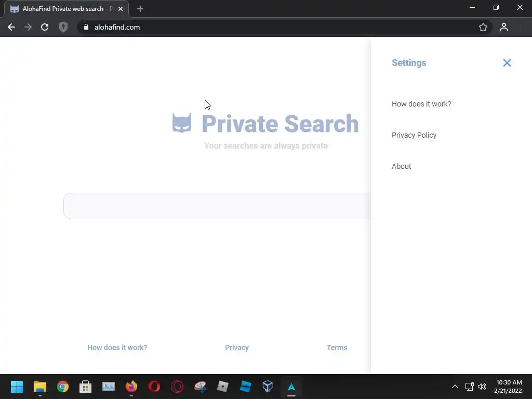Close the AlohaFind Private web search tab
Screen dimensions: 532x399
[x=121, y=9]
